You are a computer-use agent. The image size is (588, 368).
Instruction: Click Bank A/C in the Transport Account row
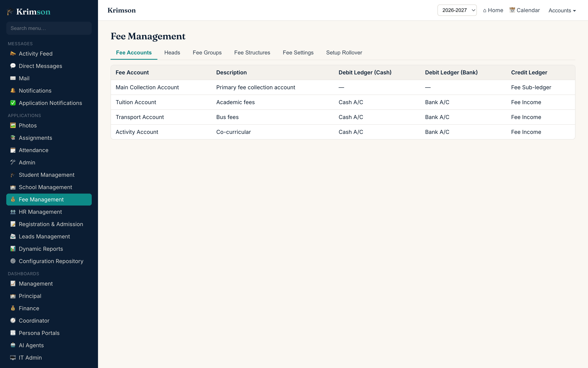click(437, 117)
